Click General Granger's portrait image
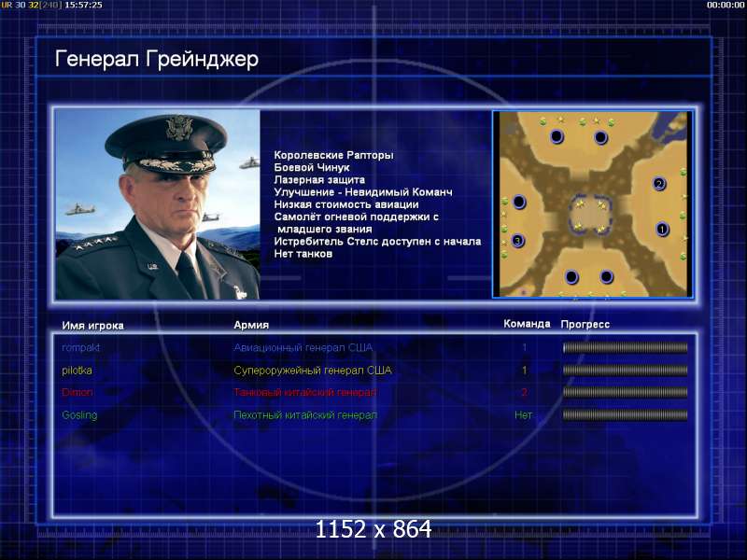Image resolution: width=747 pixels, height=560 pixels. (x=158, y=204)
